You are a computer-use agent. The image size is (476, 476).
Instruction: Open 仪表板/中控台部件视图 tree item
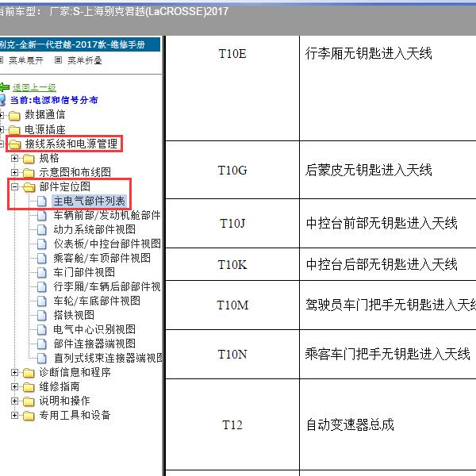107,244
